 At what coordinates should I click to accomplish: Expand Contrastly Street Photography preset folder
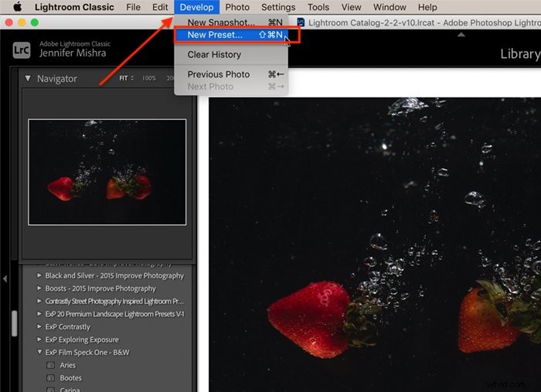point(39,301)
